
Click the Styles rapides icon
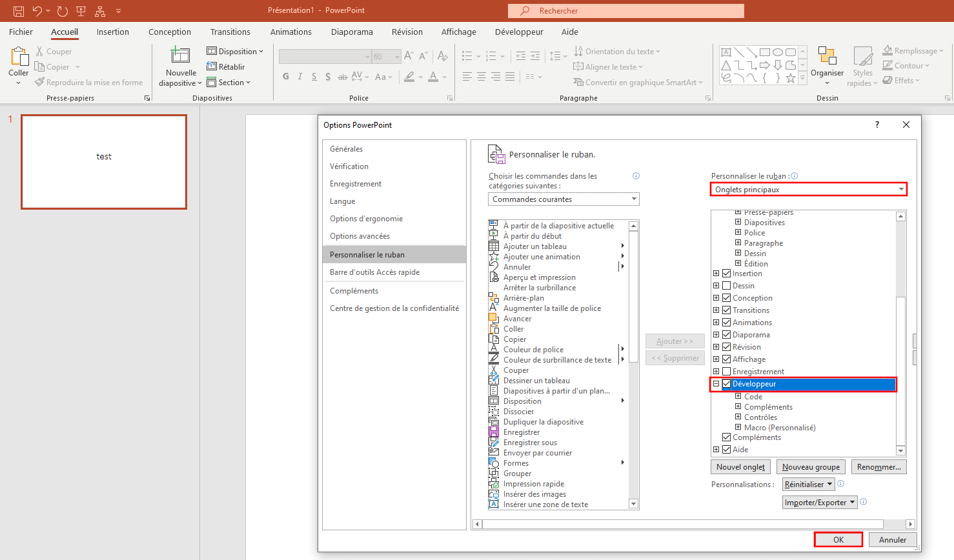click(863, 57)
